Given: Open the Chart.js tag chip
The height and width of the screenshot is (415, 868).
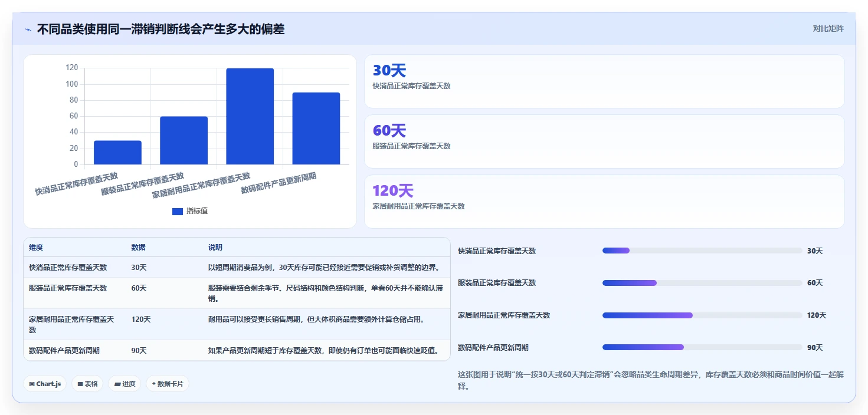Looking at the screenshot, I should click(x=45, y=384).
